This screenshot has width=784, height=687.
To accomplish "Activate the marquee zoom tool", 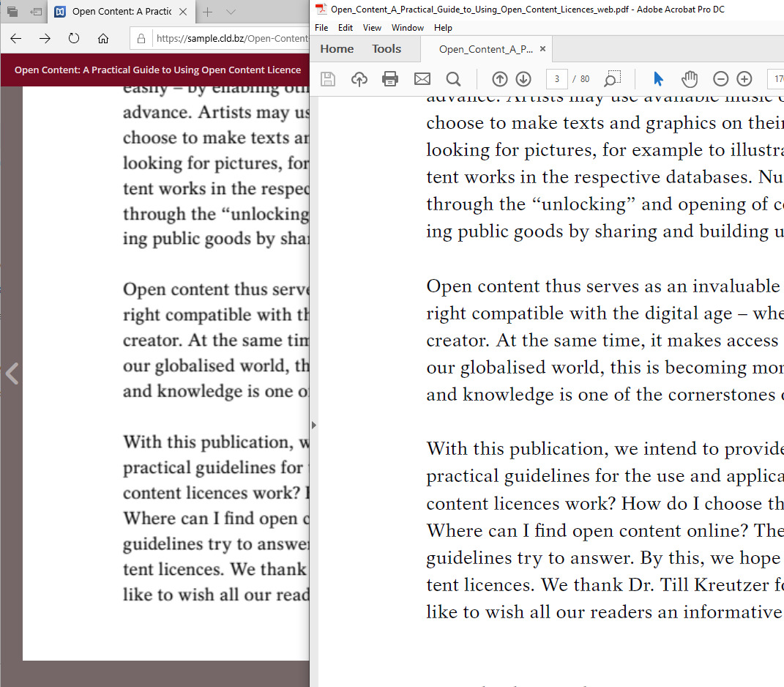I will tap(612, 78).
